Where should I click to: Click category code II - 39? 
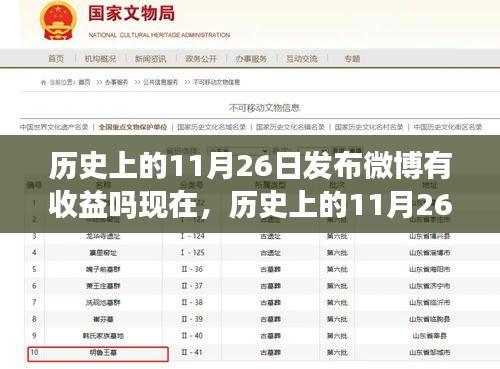point(192,319)
